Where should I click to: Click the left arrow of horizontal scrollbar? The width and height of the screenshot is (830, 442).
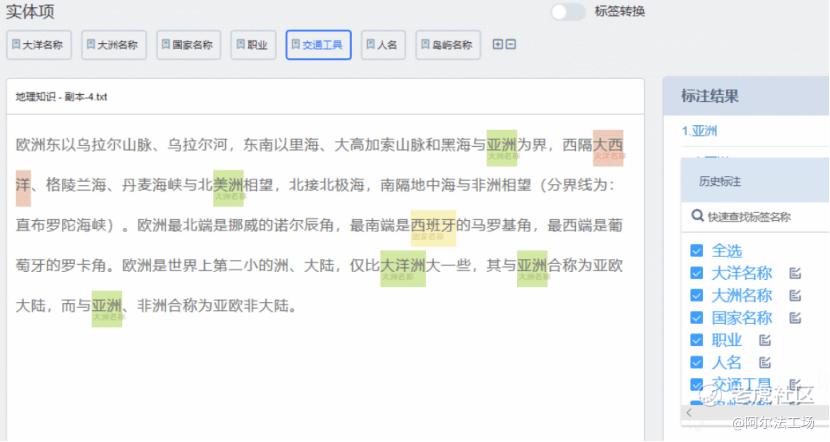point(689,412)
